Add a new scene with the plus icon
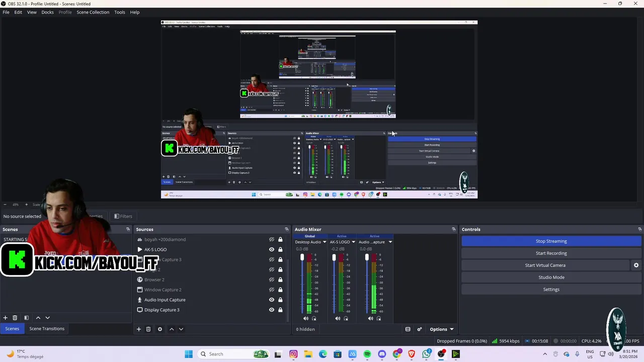The width and height of the screenshot is (644, 362). [6, 318]
